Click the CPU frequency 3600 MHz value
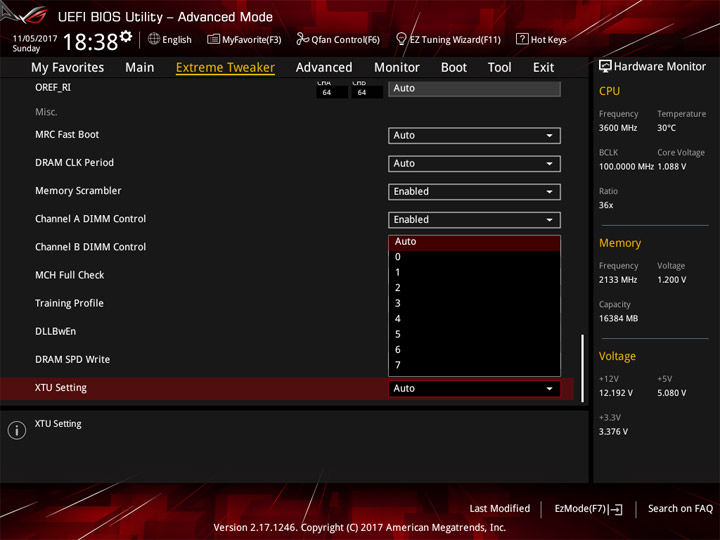Viewport: 720px width, 540px height. [x=618, y=128]
